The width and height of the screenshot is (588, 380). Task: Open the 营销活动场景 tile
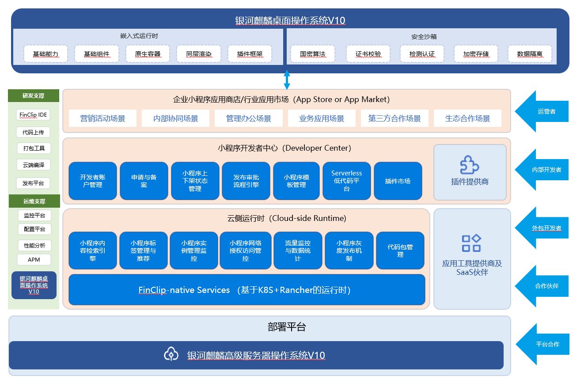pos(102,118)
